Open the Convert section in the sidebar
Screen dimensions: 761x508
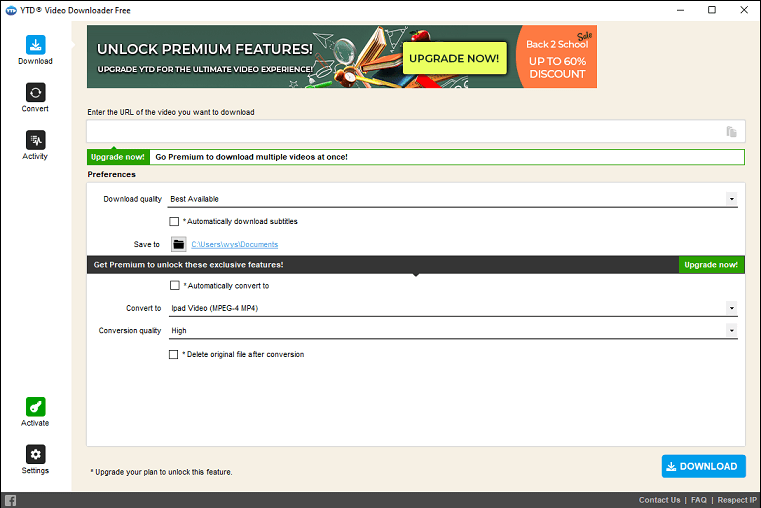tap(35, 98)
